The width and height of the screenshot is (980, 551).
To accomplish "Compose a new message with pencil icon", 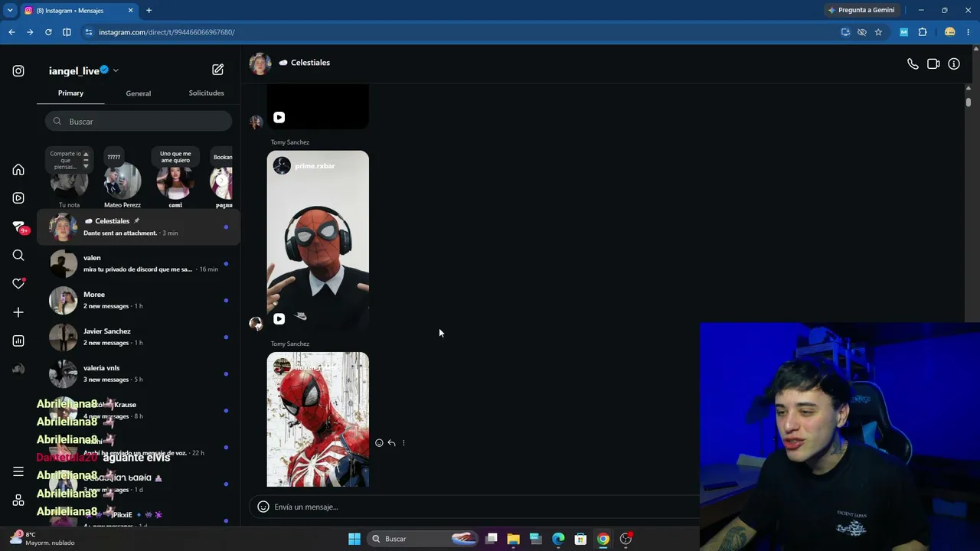I will pos(218,70).
